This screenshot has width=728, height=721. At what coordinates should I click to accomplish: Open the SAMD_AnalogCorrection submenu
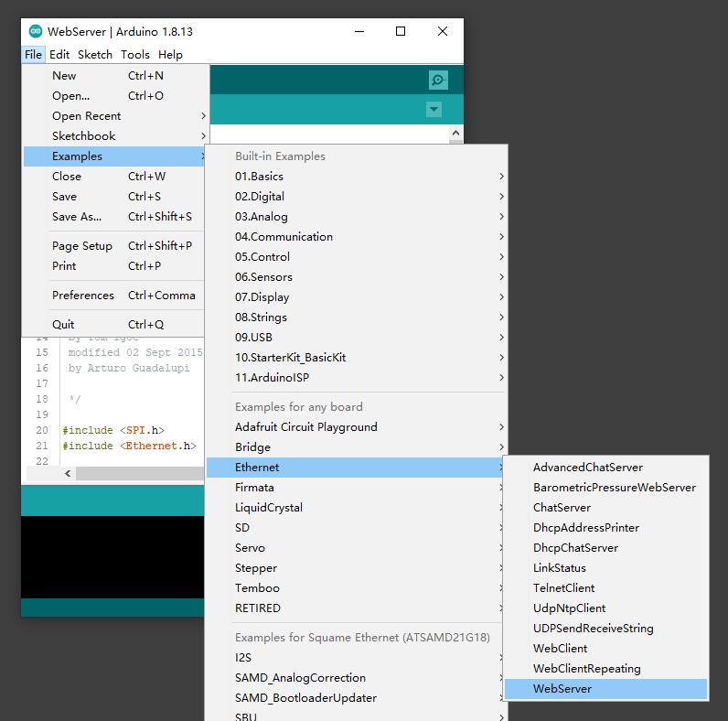click(x=356, y=678)
